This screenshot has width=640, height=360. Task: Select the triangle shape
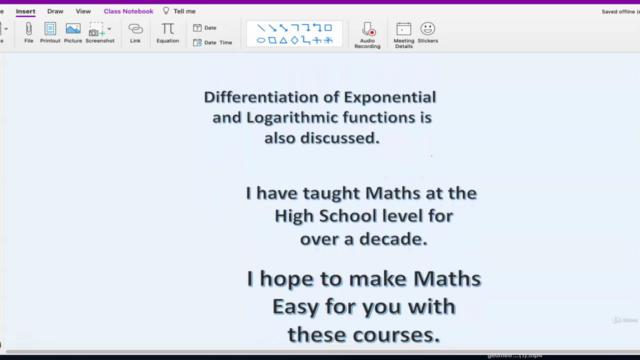point(283,40)
